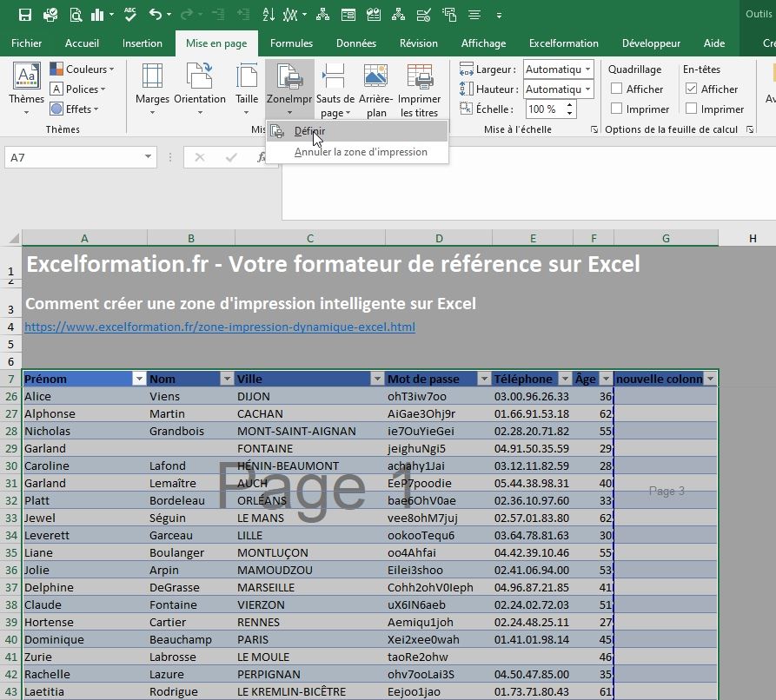Viewport: 776px width, 700px height.
Task: Choose Définir from the ZoneImpr menu
Action: (310, 130)
